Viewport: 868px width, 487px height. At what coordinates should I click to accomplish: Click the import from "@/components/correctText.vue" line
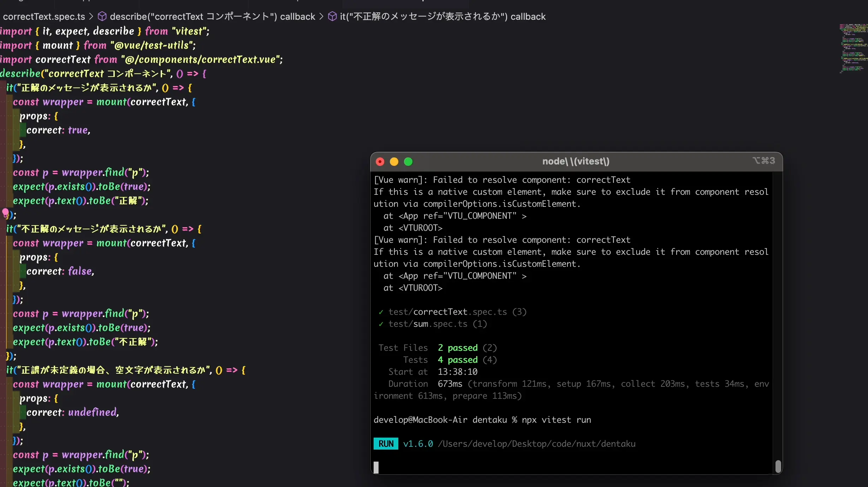[141, 60]
